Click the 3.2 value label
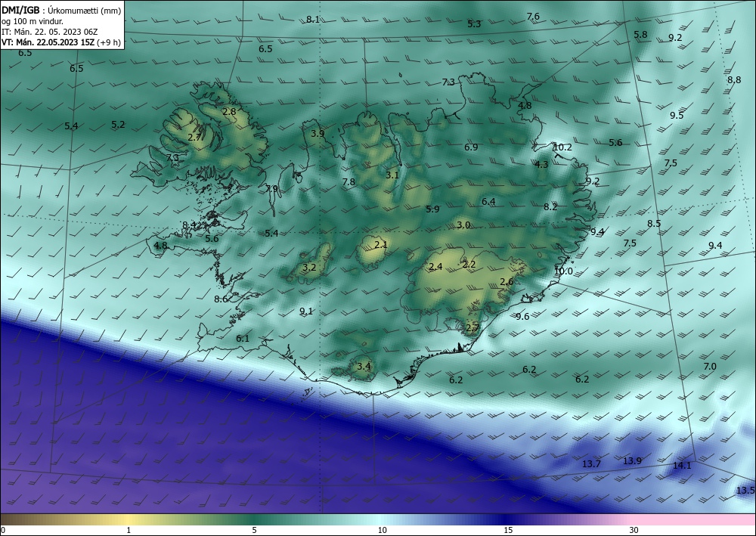Viewport: 756px width, 536px height. [309, 268]
